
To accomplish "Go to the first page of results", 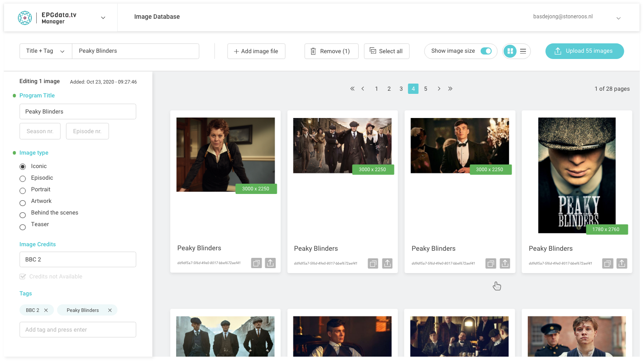I will pyautogui.click(x=352, y=88).
